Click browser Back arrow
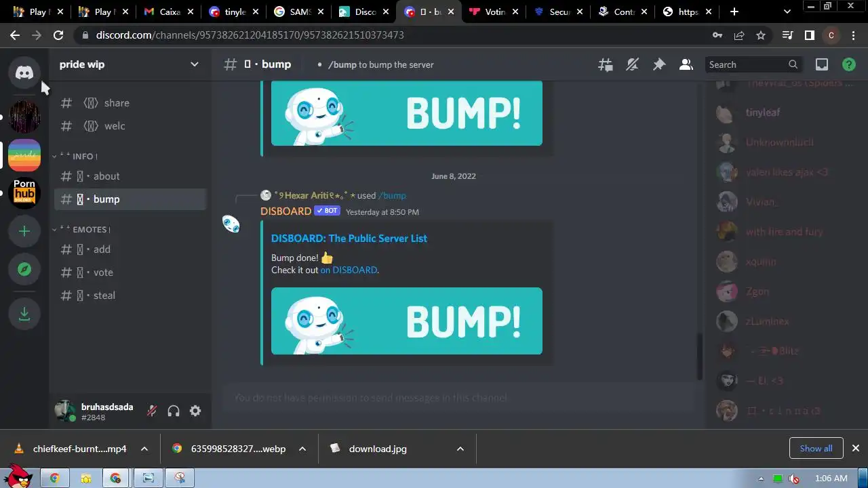This screenshot has width=868, height=488. (x=15, y=35)
